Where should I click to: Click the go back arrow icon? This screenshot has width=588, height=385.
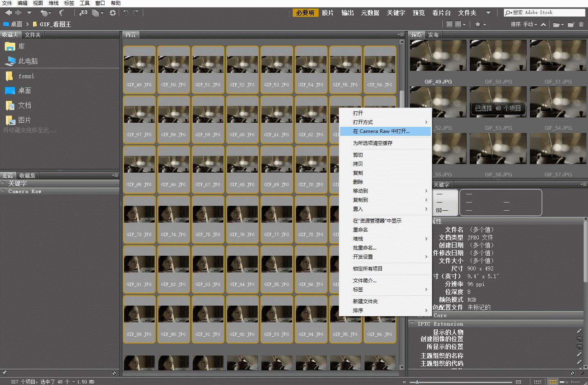click(8, 13)
